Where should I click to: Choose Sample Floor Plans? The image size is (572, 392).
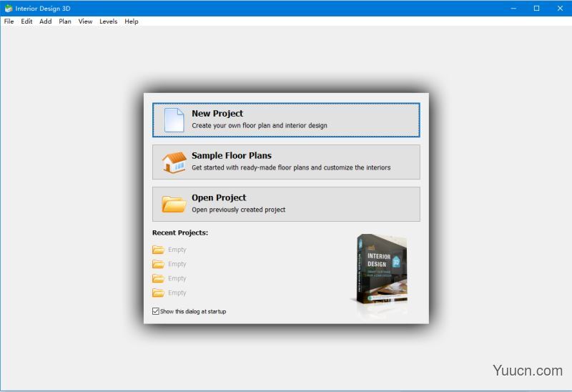(286, 162)
